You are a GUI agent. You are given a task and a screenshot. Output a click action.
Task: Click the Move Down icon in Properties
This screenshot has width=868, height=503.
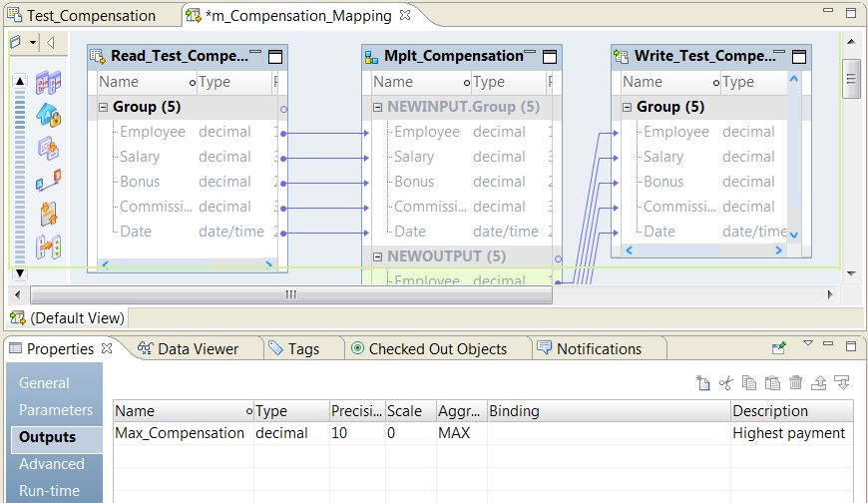pyautogui.click(x=842, y=382)
